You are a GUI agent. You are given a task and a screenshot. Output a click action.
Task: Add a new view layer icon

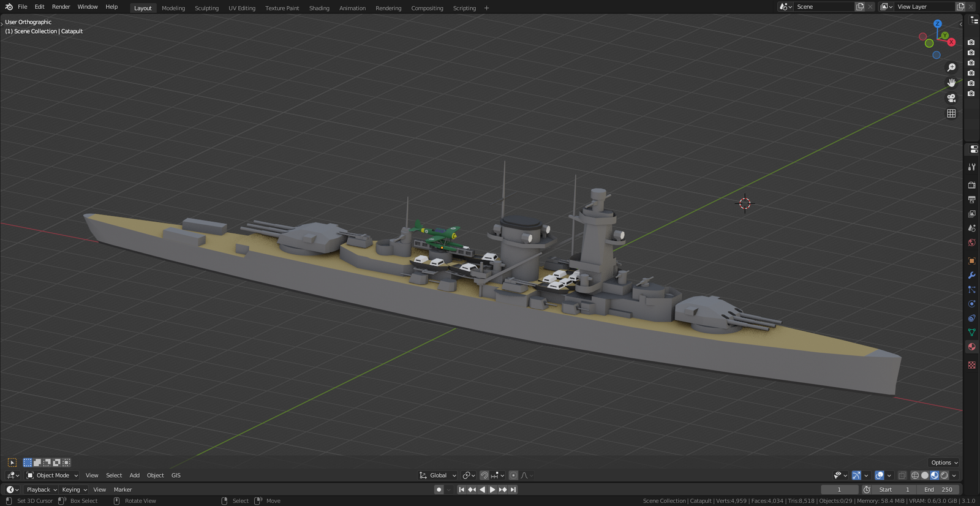[x=960, y=7]
